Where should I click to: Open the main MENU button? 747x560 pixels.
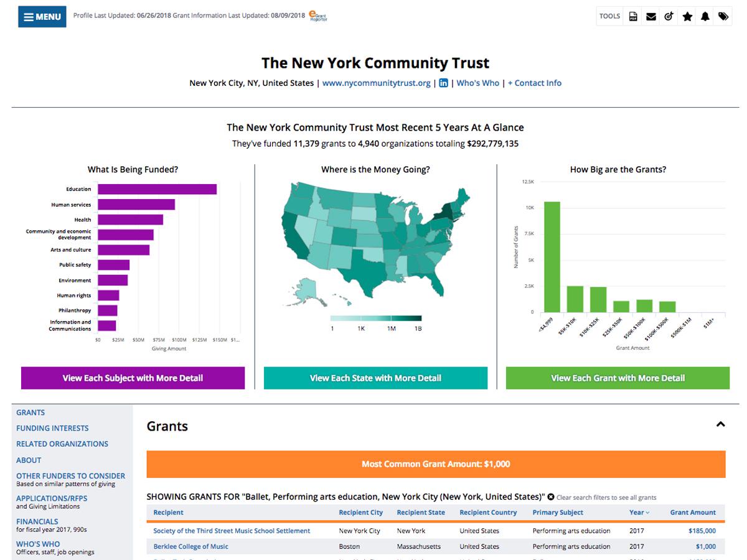(x=42, y=17)
